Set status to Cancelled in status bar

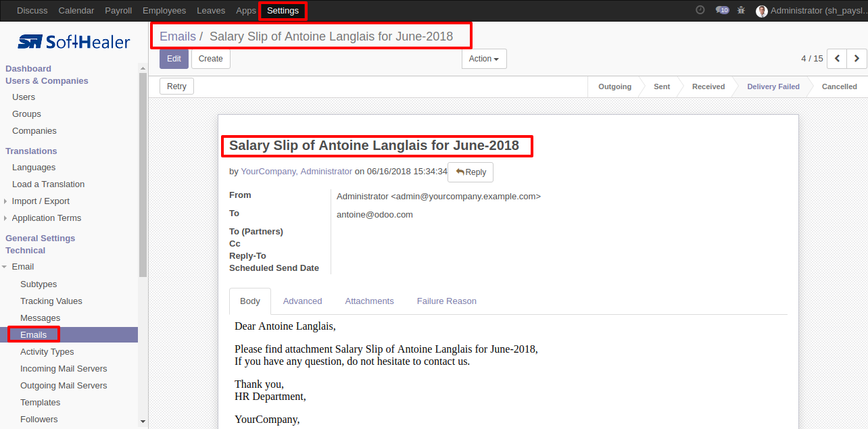(x=839, y=86)
